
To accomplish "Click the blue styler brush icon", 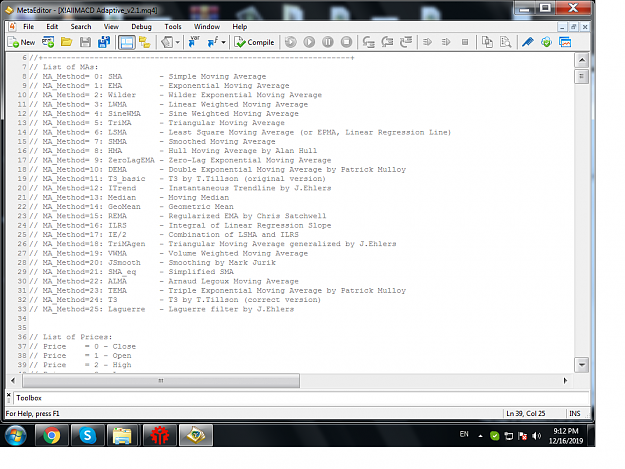I will tap(528, 42).
